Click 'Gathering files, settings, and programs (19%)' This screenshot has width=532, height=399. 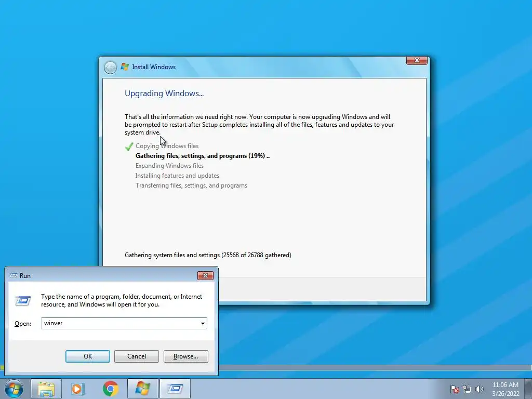pos(203,156)
